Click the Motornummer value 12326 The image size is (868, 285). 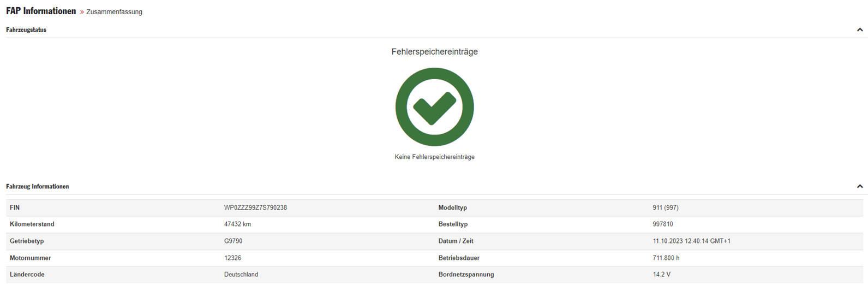point(232,258)
